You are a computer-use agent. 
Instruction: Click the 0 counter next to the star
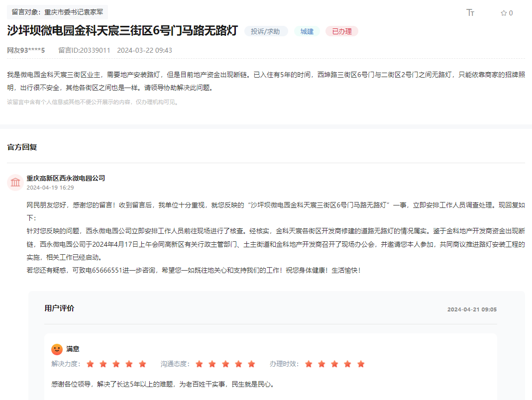510,13
